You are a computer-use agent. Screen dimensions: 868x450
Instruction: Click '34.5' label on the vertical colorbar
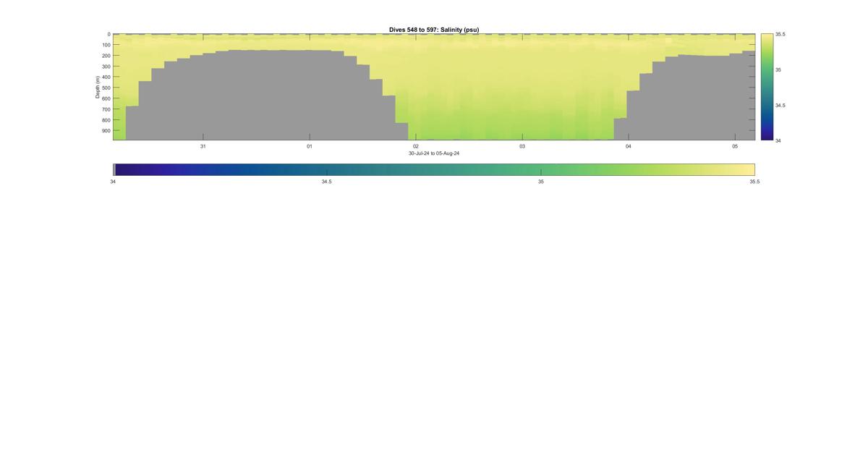click(780, 105)
